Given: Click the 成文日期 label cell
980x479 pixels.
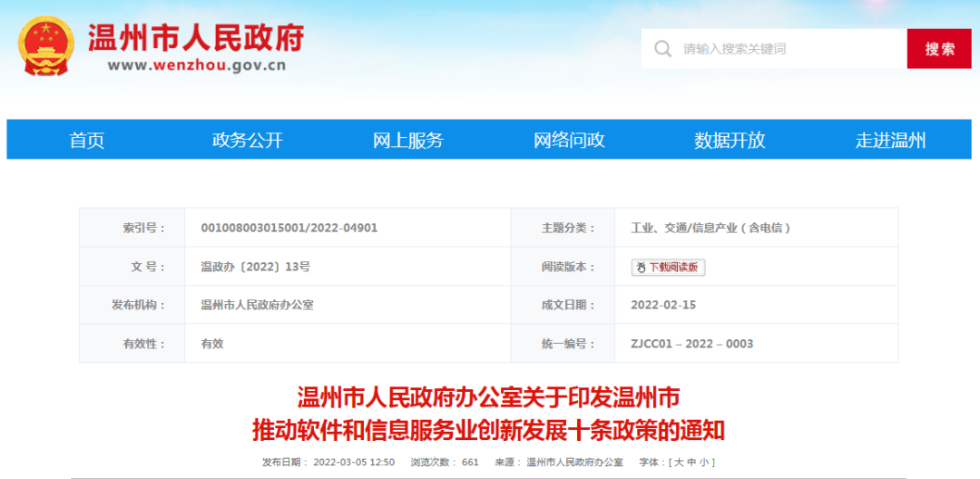Looking at the screenshot, I should [x=563, y=306].
